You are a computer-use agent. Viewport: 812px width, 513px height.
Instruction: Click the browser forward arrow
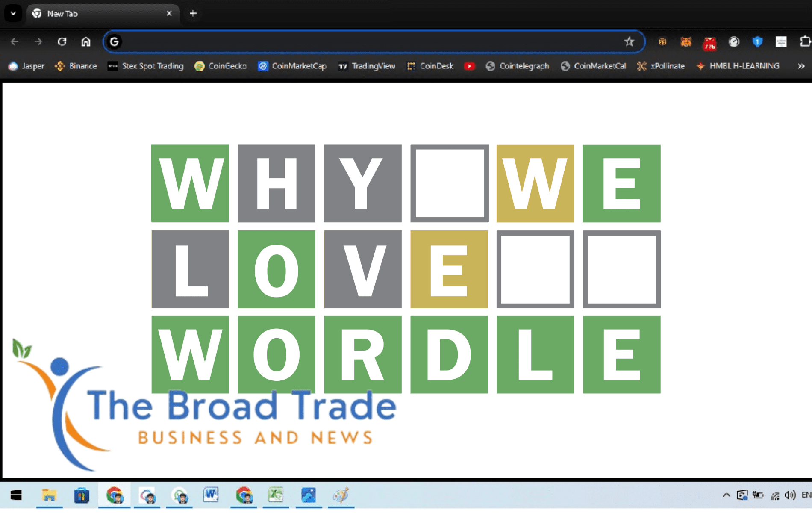pyautogui.click(x=38, y=41)
